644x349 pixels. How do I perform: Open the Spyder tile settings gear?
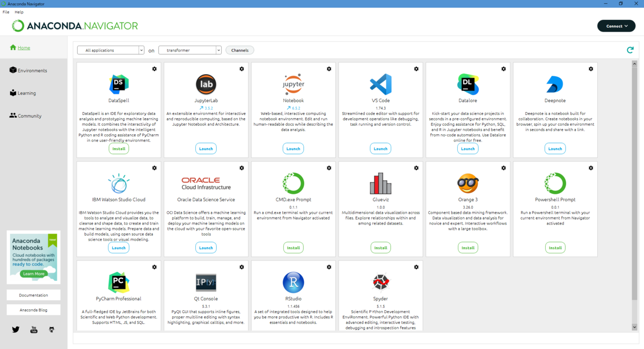tap(416, 267)
